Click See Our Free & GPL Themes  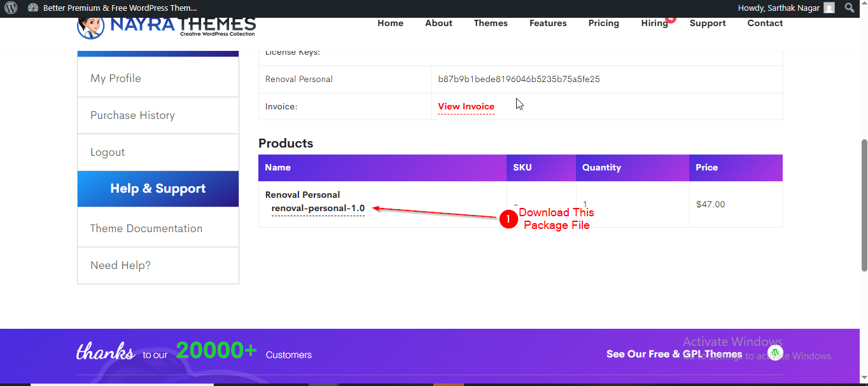(674, 354)
